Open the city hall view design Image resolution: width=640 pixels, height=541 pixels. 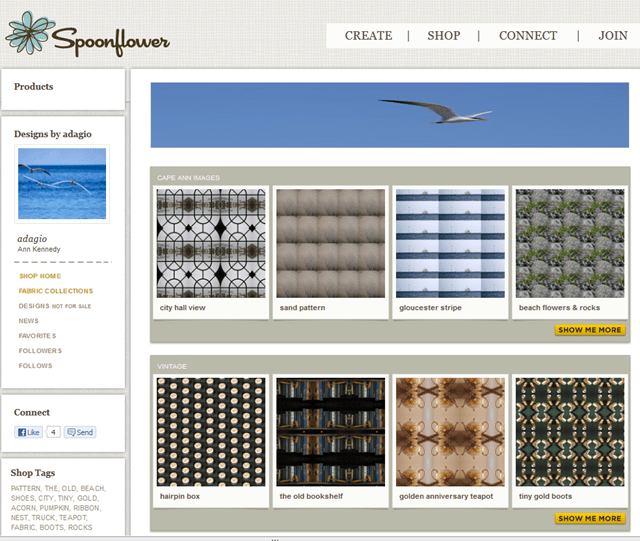(x=210, y=243)
